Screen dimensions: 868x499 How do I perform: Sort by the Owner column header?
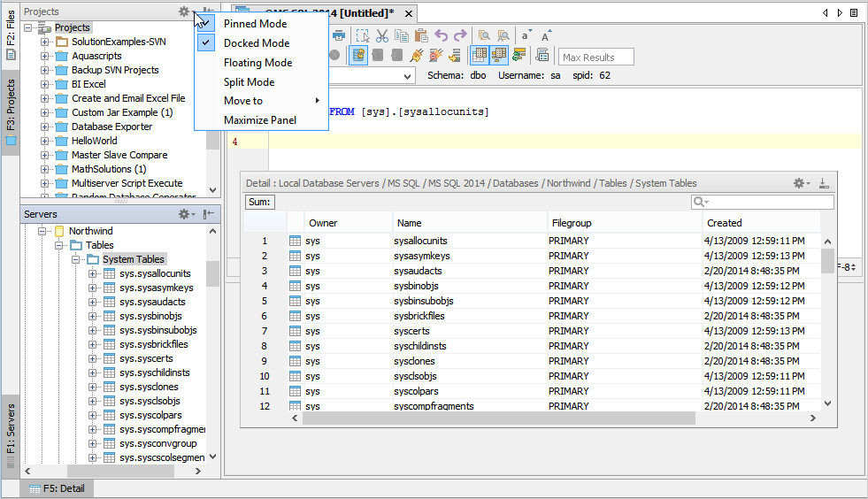pyautogui.click(x=349, y=223)
